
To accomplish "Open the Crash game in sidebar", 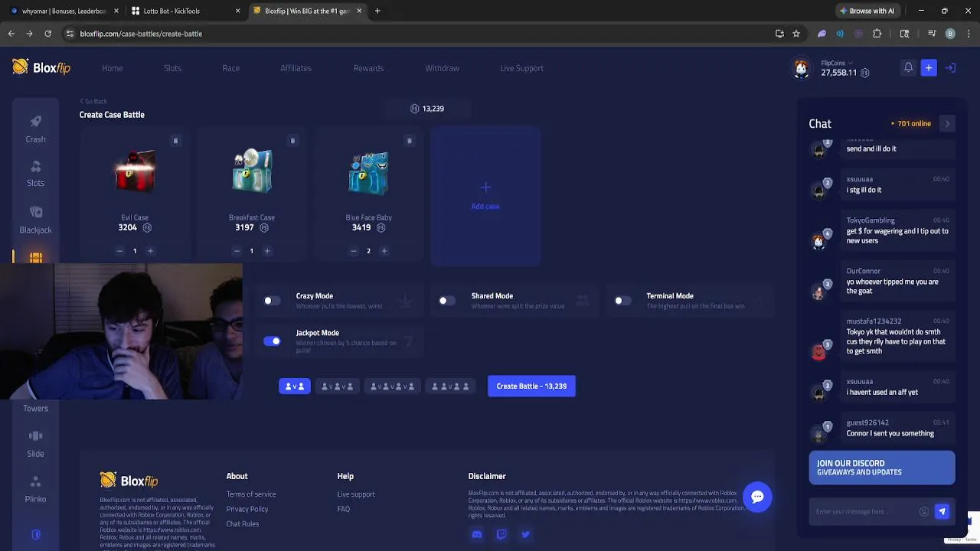I will coord(35,129).
